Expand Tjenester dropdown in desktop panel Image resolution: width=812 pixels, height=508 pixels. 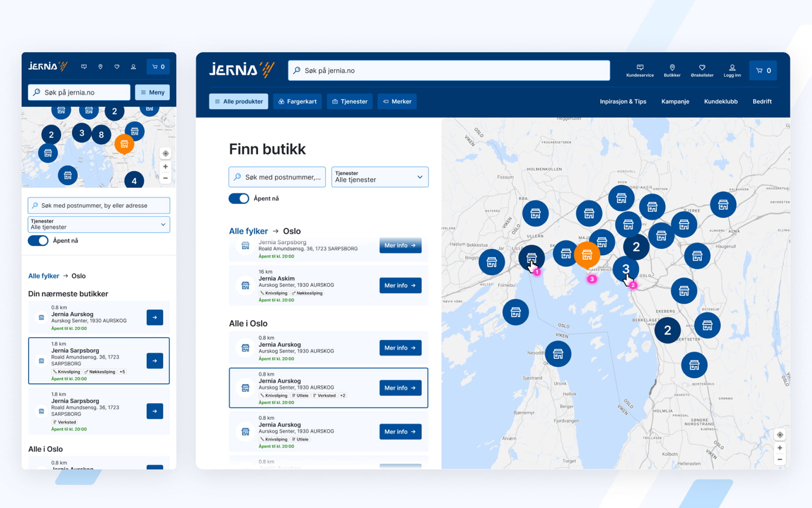pos(380,177)
